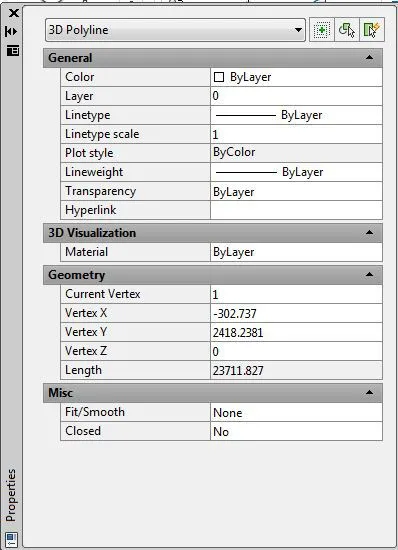Click the 3D Visualization header title
Screen dimensions: 398x550
(92, 233)
